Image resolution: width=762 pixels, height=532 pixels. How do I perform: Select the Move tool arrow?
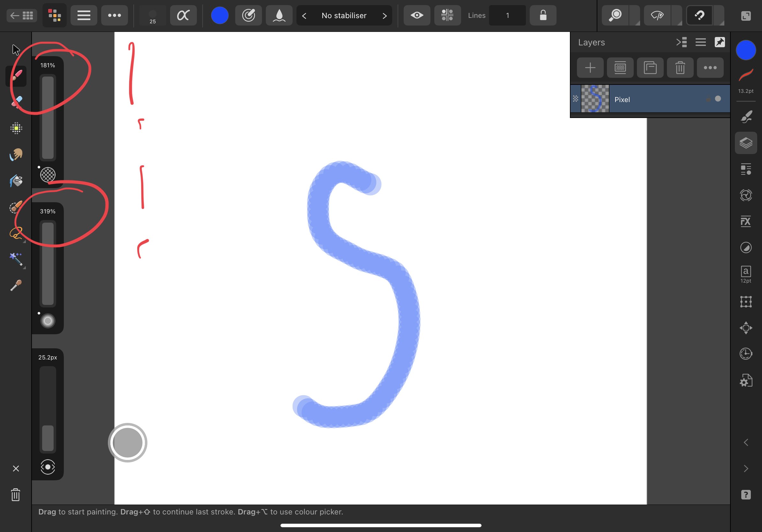(x=16, y=50)
